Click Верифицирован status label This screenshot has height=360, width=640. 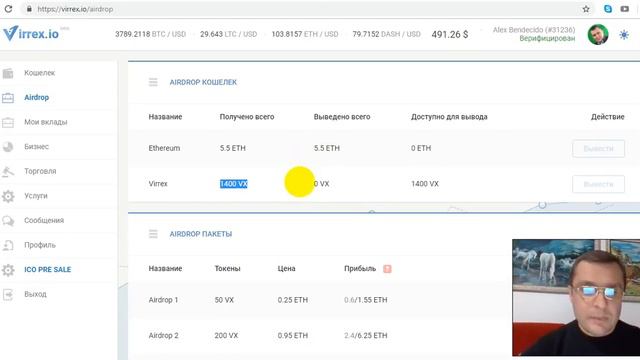click(x=547, y=38)
